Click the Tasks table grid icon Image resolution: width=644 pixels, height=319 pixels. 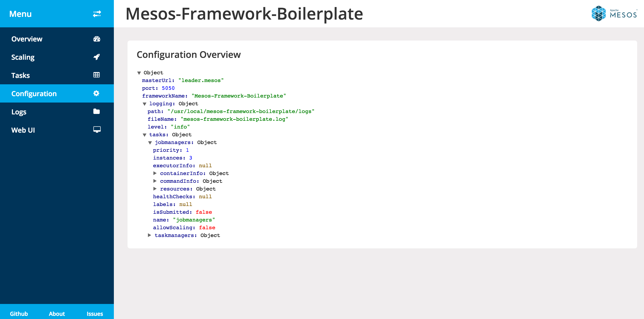click(97, 75)
